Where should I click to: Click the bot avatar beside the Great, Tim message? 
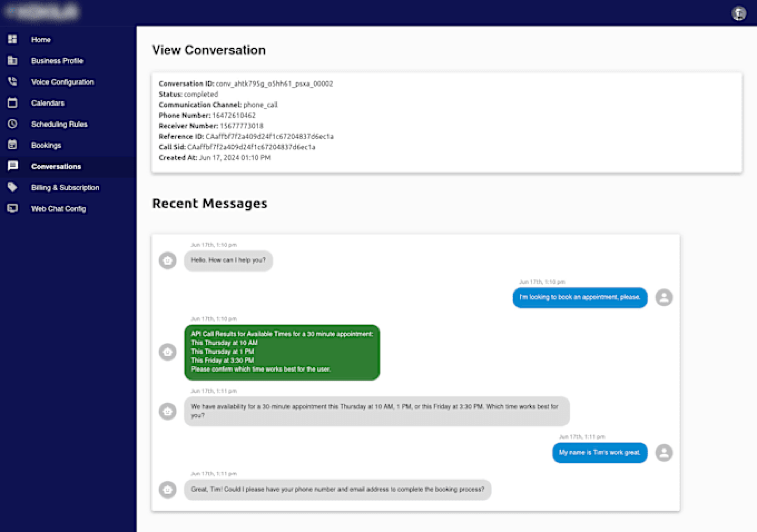[168, 490]
